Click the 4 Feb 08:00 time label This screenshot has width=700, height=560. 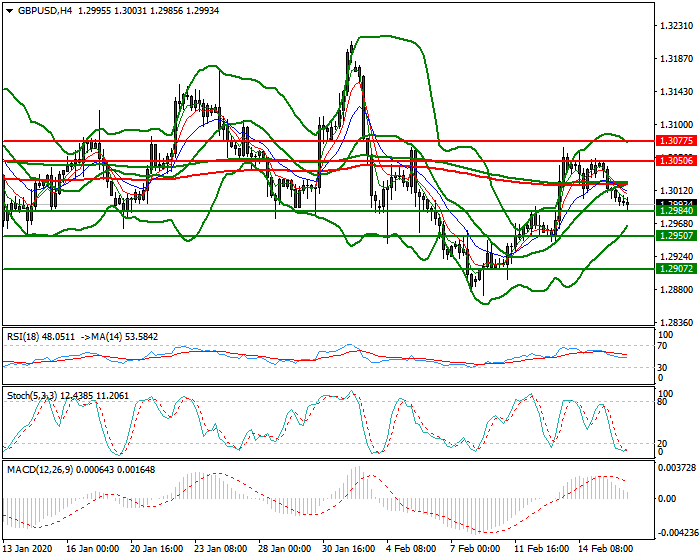411,549
